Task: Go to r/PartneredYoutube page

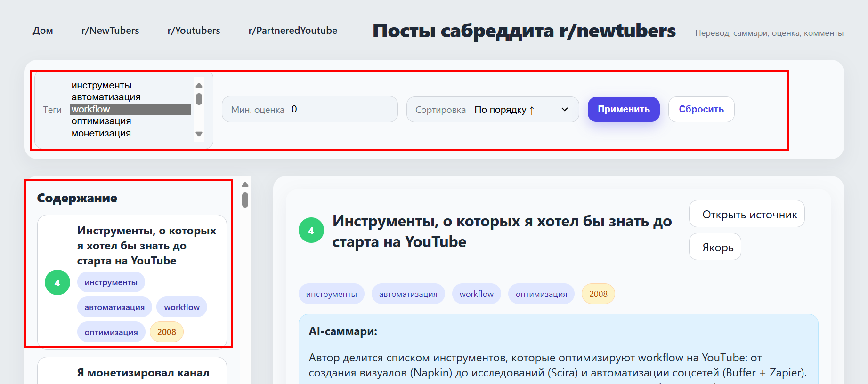Action: pyautogui.click(x=292, y=31)
